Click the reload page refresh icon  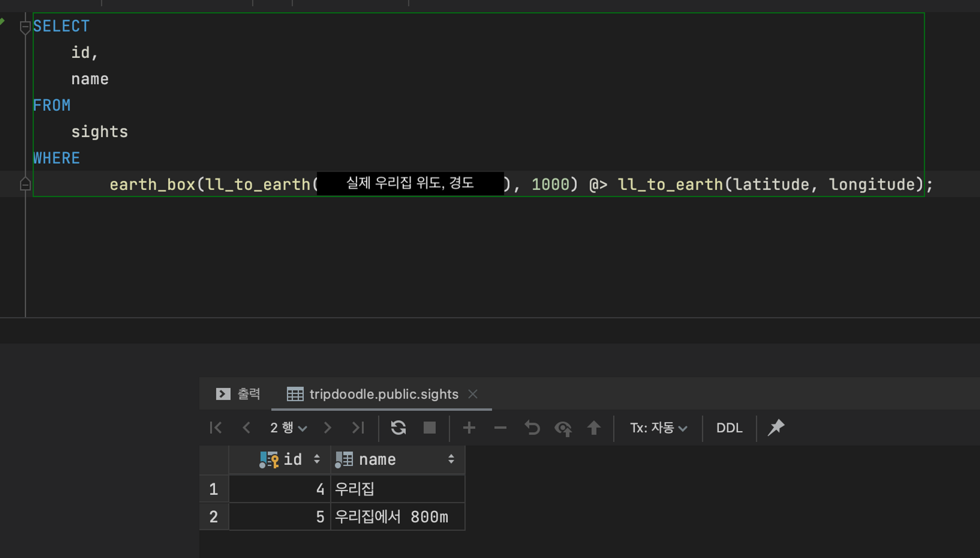tap(398, 428)
